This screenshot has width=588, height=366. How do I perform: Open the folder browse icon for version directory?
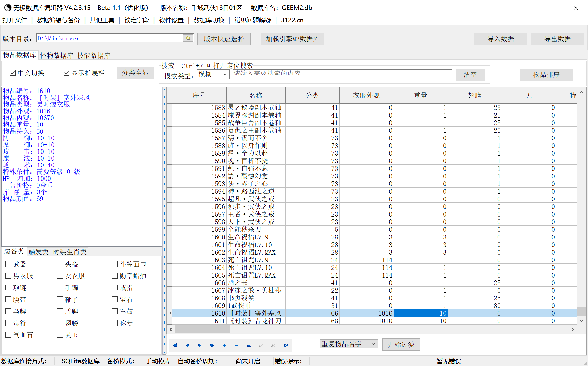point(188,38)
